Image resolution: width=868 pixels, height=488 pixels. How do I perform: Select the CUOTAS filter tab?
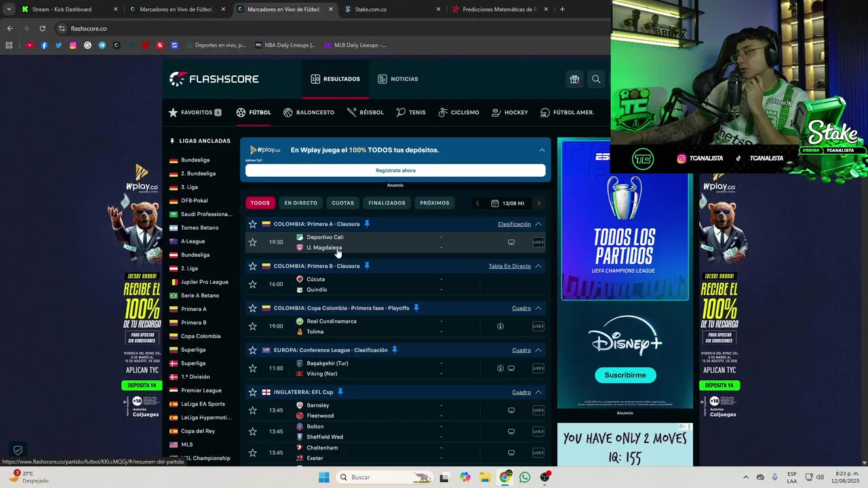click(x=342, y=203)
